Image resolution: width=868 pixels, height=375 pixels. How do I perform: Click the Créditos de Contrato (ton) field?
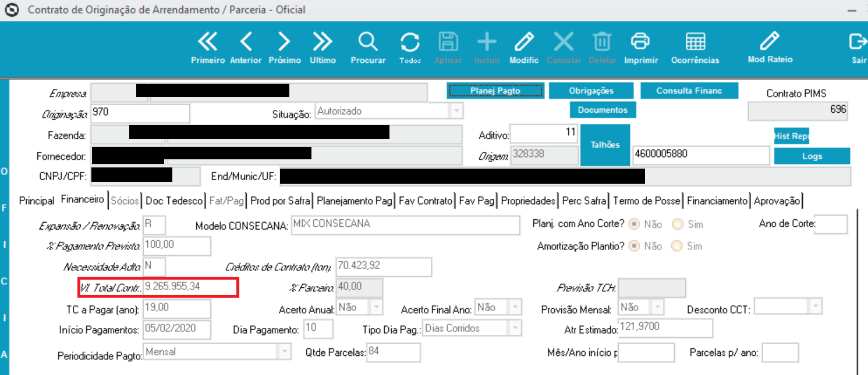point(384,267)
